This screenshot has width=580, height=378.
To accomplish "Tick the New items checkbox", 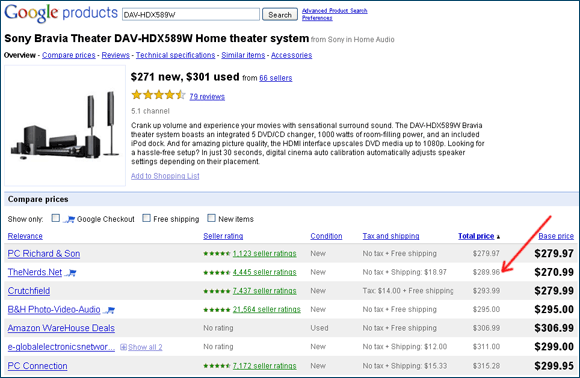I will (x=211, y=218).
